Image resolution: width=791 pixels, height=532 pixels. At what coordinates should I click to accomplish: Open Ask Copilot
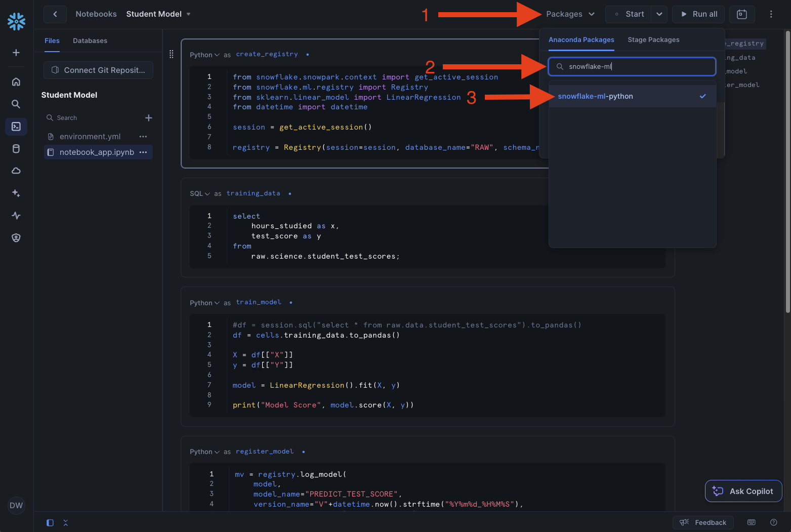click(x=743, y=491)
